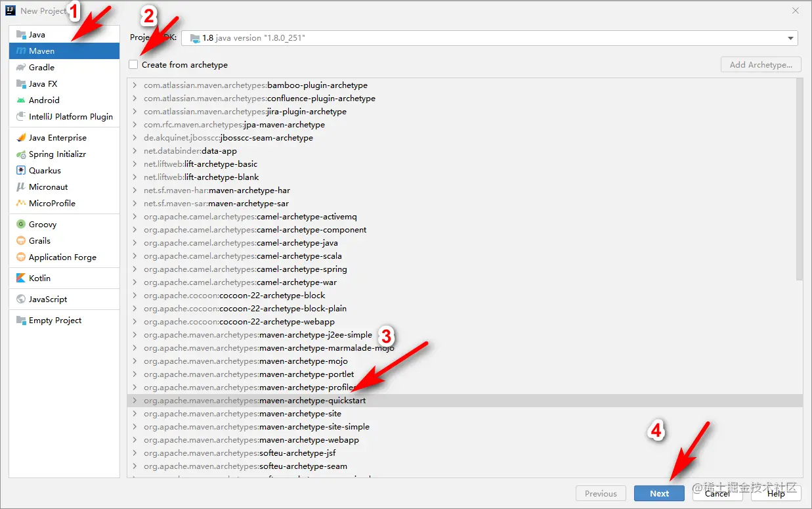Select cocoon-22-archetype-block-plain row
The width and height of the screenshot is (812, 509).
pyautogui.click(x=461, y=309)
